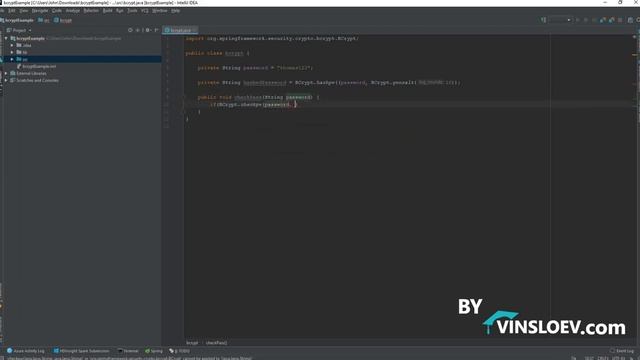
Task: Click the UTF-8 encoding indicator
Action: 618,358
